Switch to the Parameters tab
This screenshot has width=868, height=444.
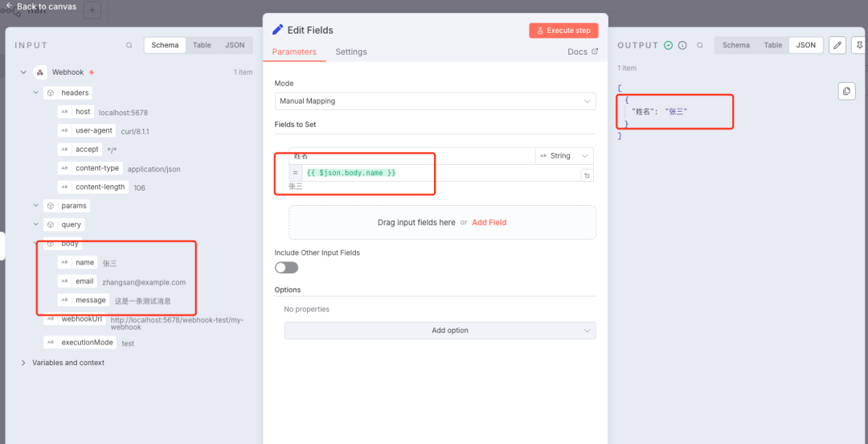(294, 51)
